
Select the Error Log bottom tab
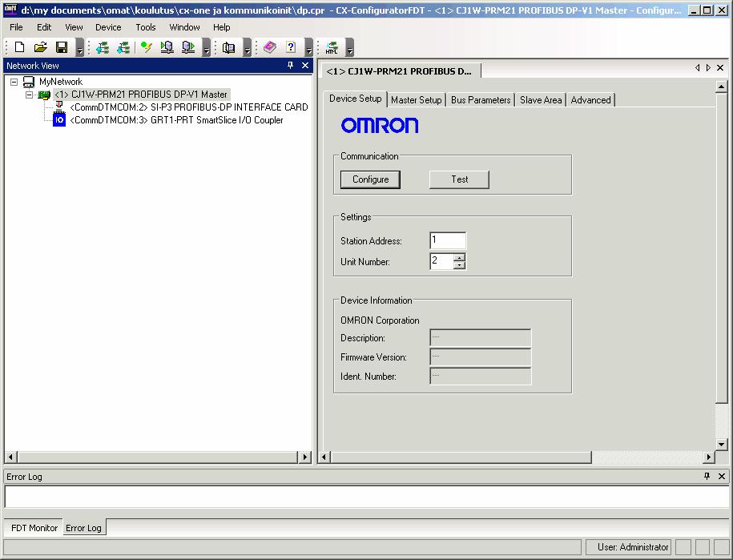coord(83,528)
